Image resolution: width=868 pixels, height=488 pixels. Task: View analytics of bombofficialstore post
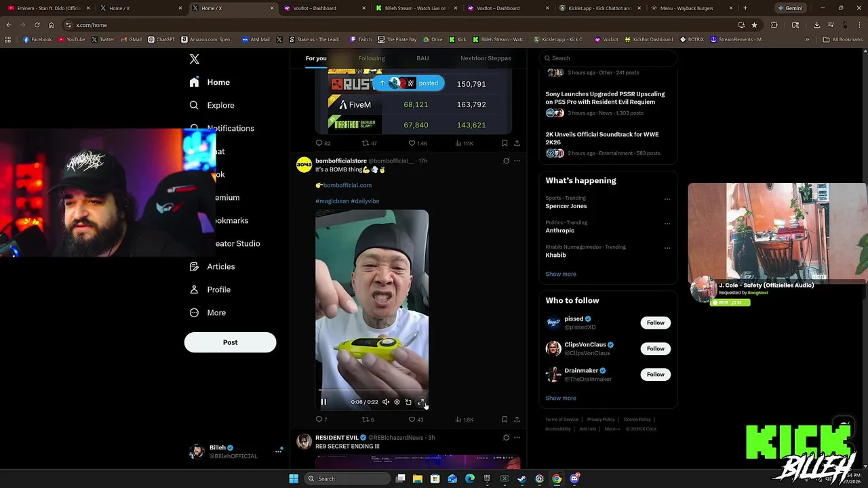[464, 420]
